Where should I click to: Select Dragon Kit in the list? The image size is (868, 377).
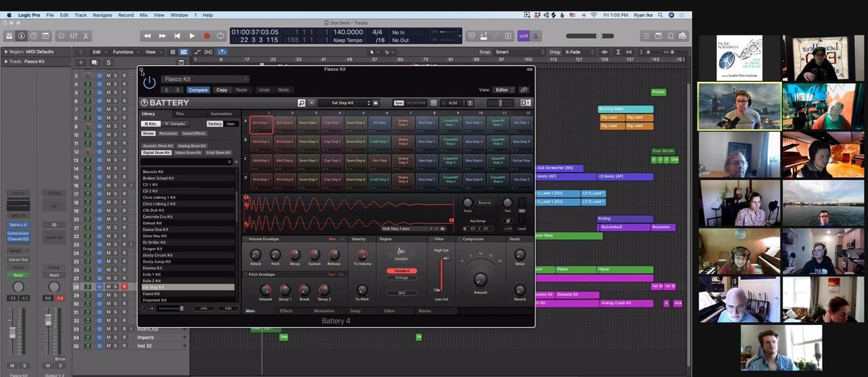[187, 248]
